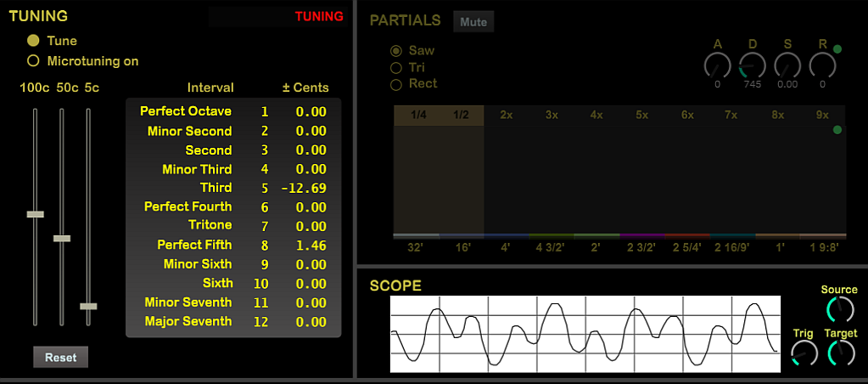Enable Microtuning on option
The height and width of the screenshot is (384, 868).
(33, 61)
